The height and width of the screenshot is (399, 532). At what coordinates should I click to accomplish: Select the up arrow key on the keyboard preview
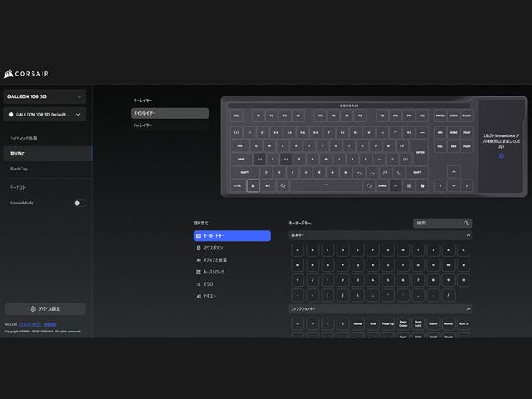[x=454, y=172]
